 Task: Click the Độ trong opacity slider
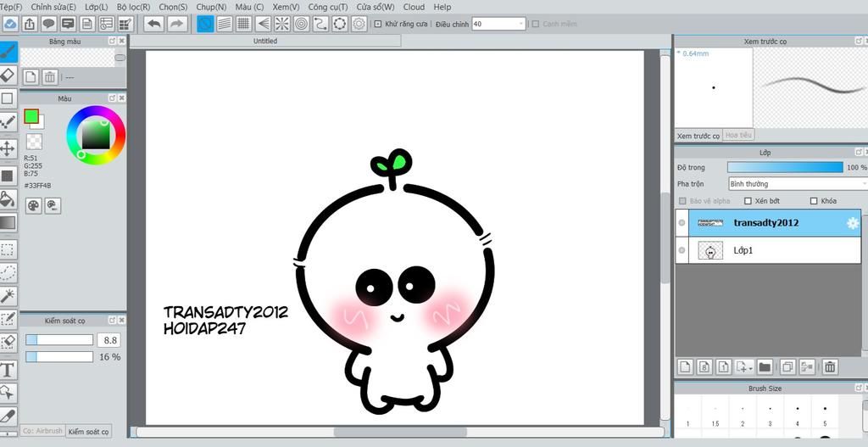785,167
